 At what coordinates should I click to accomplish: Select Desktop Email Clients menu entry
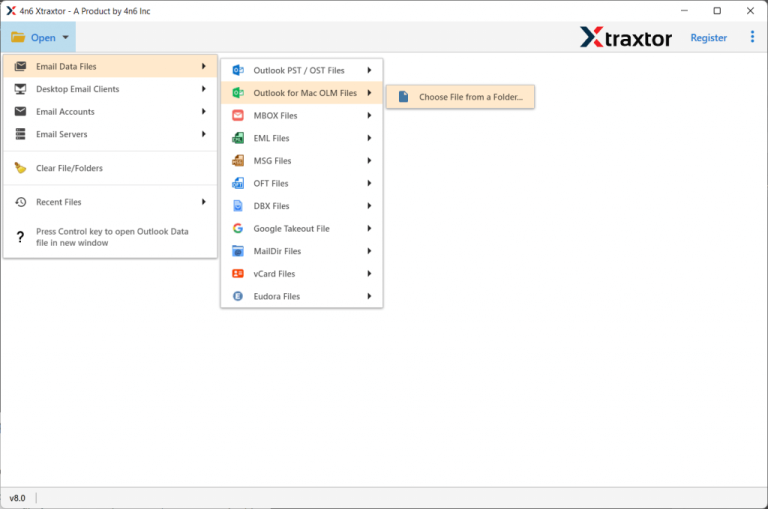pyautogui.click(x=110, y=89)
